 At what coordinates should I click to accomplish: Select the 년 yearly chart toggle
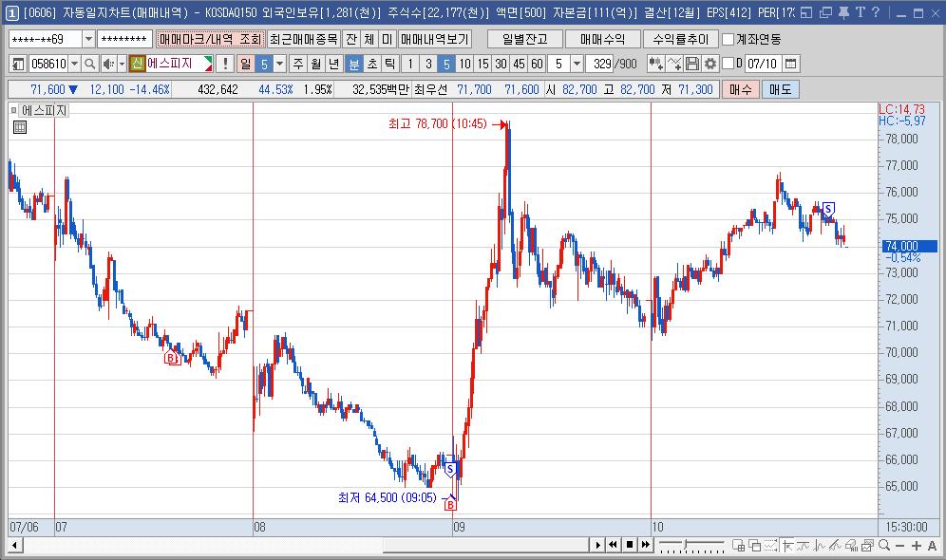(334, 64)
